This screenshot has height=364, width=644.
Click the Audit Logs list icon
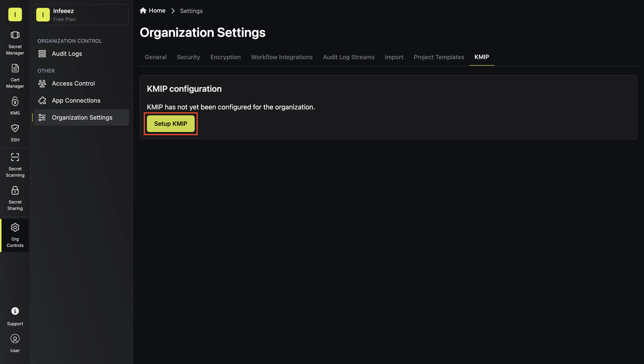click(42, 53)
